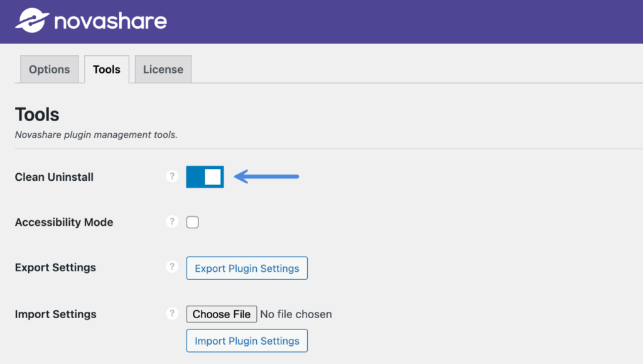Click the Export Settings label
The height and width of the screenshot is (364, 643).
[55, 267]
